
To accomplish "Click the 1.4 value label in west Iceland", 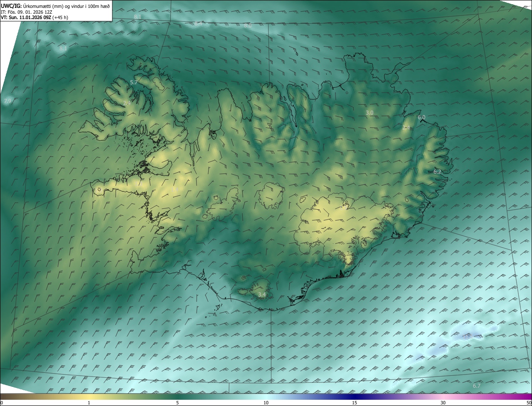I will pyautogui.click(x=174, y=190).
